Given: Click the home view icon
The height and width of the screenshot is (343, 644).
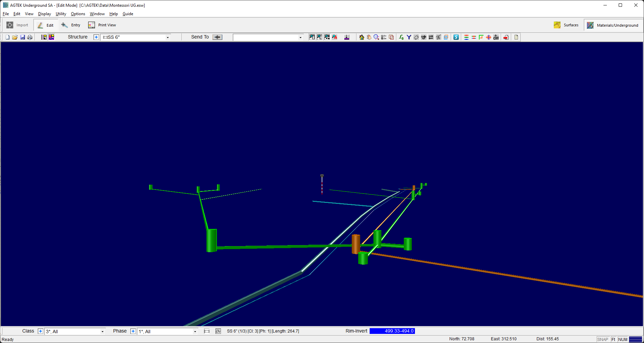Looking at the screenshot, I should click(x=362, y=37).
